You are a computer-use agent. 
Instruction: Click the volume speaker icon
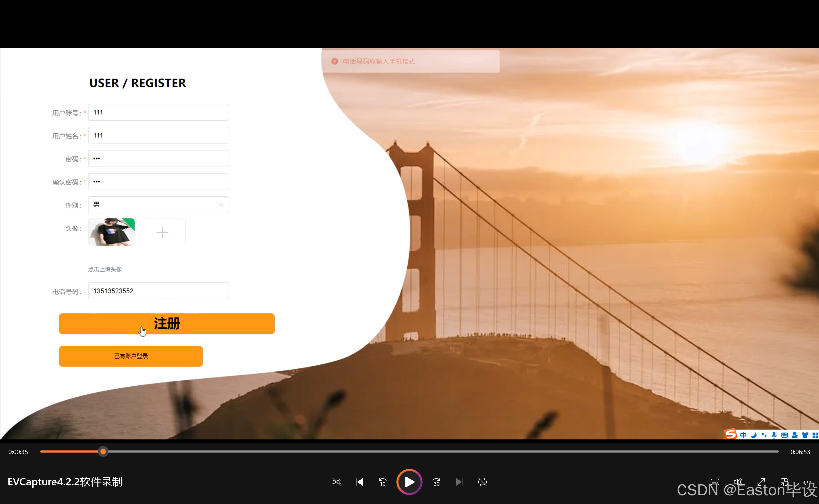pos(738,482)
